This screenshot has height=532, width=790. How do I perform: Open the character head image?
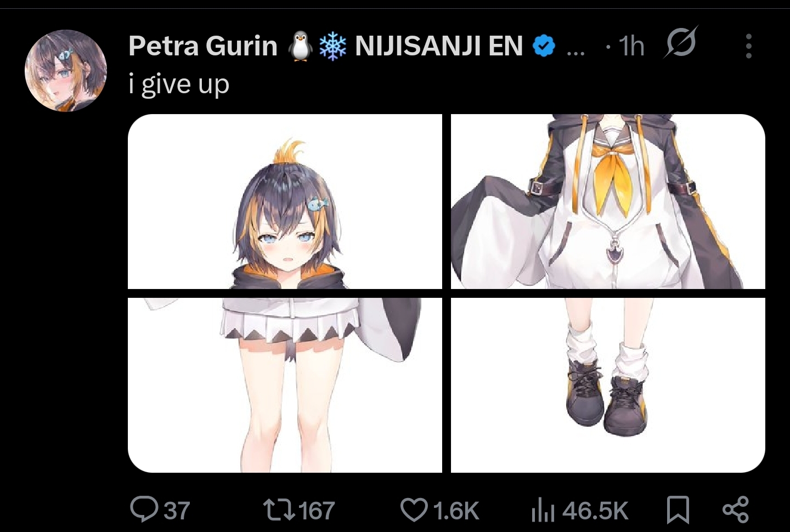[x=285, y=201]
